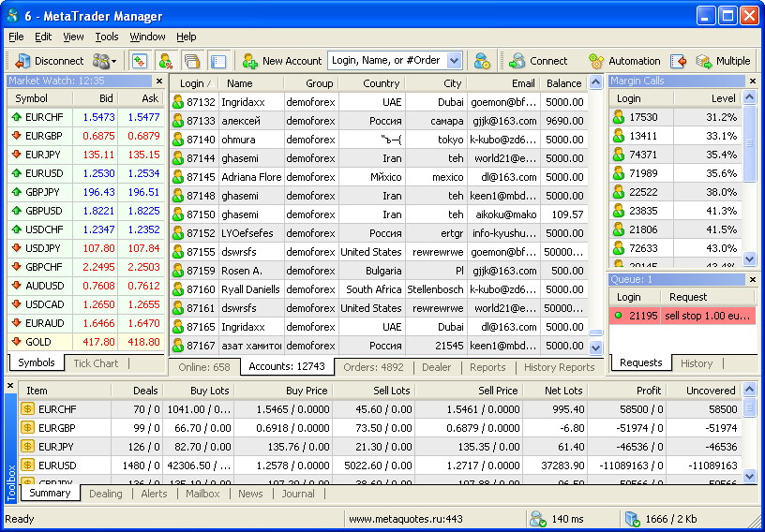This screenshot has width=765, height=532.
Task: Click the Disconnect toolbar button
Action: pyautogui.click(x=50, y=61)
